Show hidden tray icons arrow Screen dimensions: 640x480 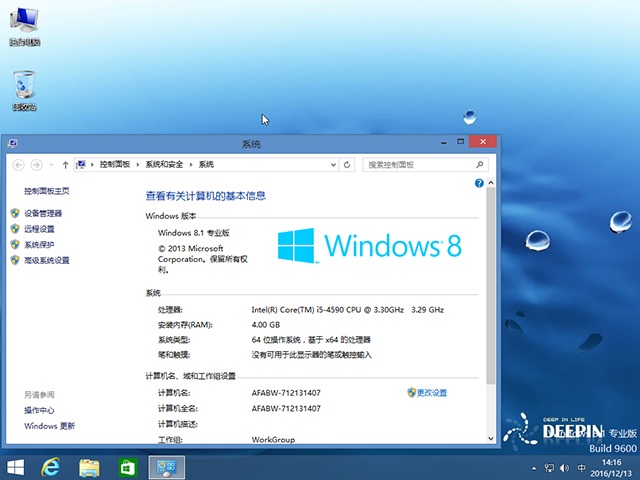click(534, 469)
